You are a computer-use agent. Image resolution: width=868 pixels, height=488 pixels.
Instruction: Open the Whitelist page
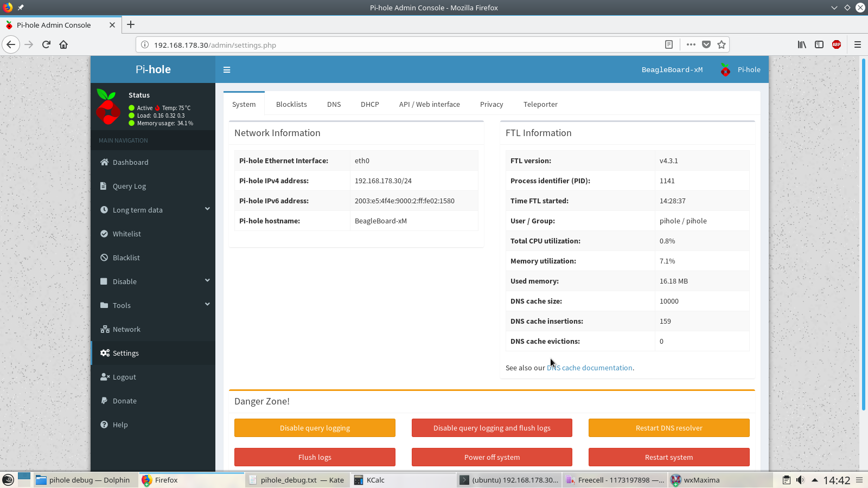pyautogui.click(x=153, y=234)
